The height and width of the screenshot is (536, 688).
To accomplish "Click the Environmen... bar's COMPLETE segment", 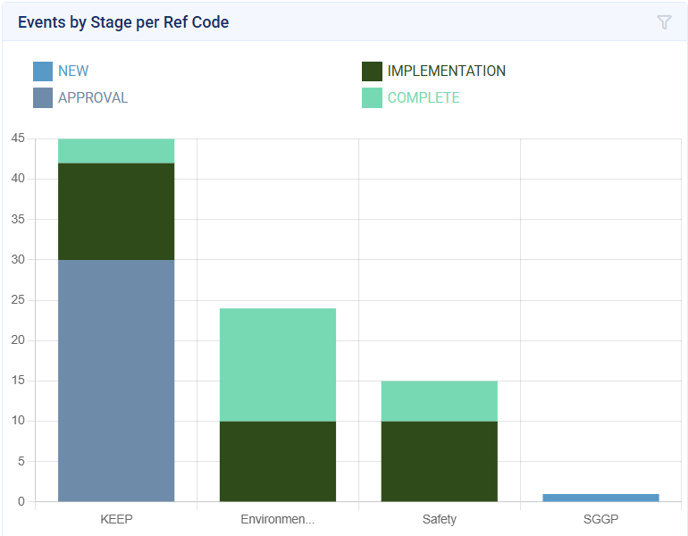I will (278, 364).
